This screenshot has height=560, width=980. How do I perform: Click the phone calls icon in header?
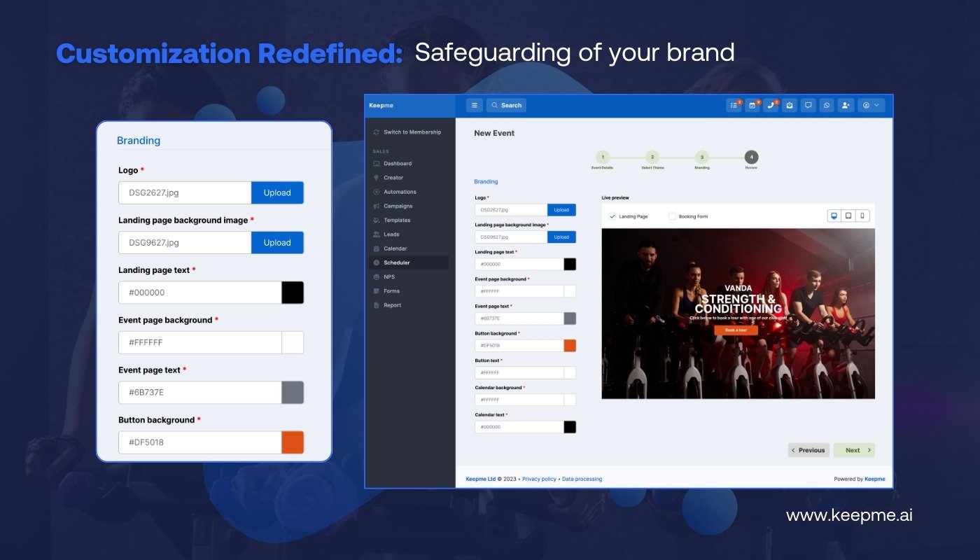pos(771,105)
